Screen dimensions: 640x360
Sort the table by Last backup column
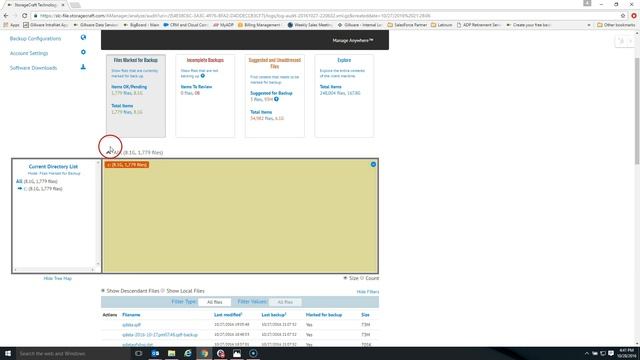coord(274,315)
